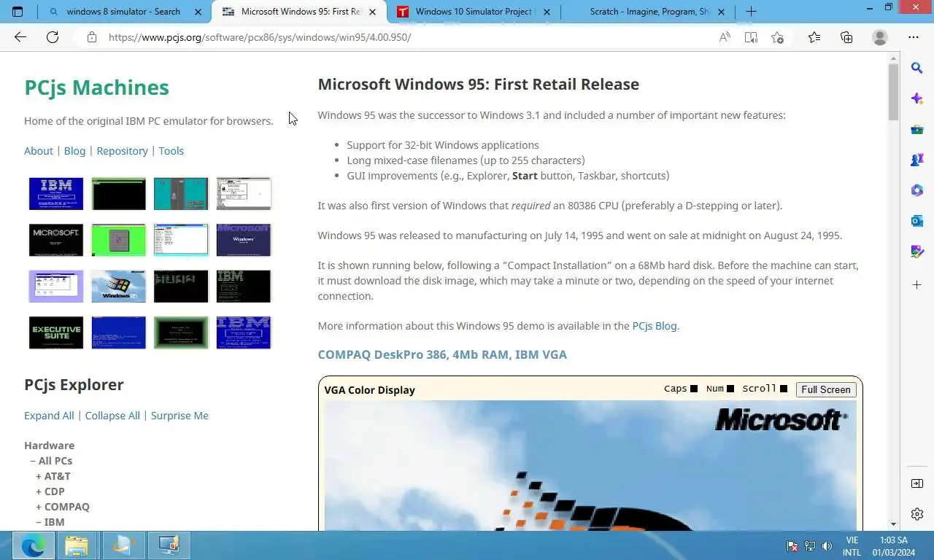
Task: Activate the Read aloud icon
Action: click(x=725, y=37)
